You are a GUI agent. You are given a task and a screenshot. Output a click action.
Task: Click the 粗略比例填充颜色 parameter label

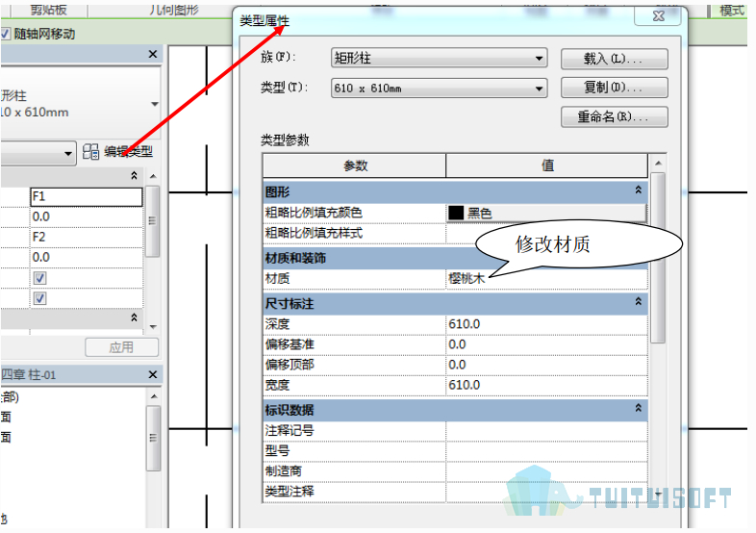point(314,213)
